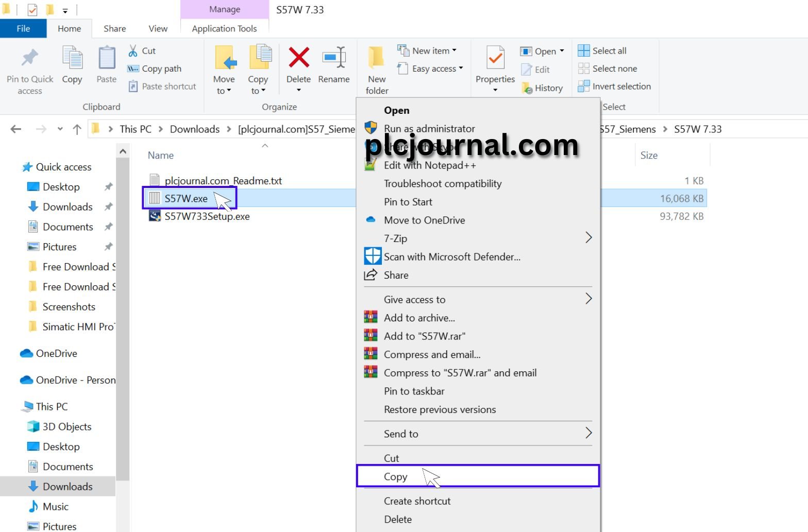Click Troubleshoot compatibility
This screenshot has height=532, width=808.
pyautogui.click(x=478, y=183)
